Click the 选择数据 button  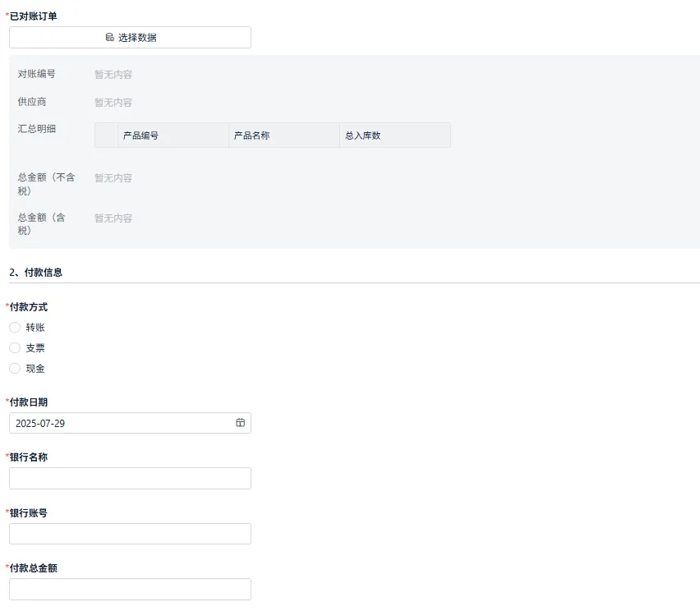tap(130, 38)
